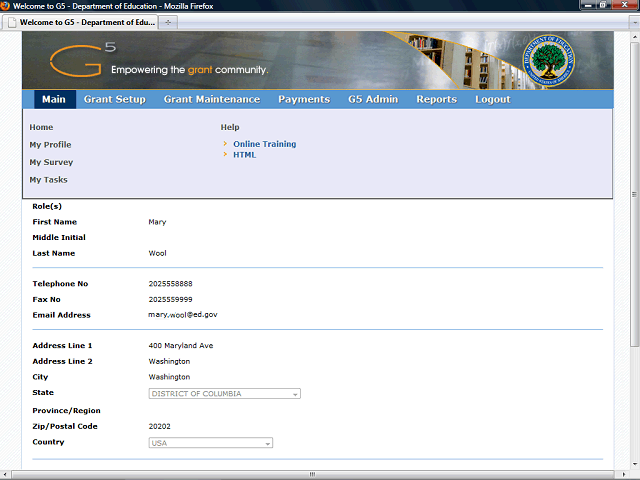640x480 pixels.
Task: Open a new browser tab with plus button
Action: 168,21
